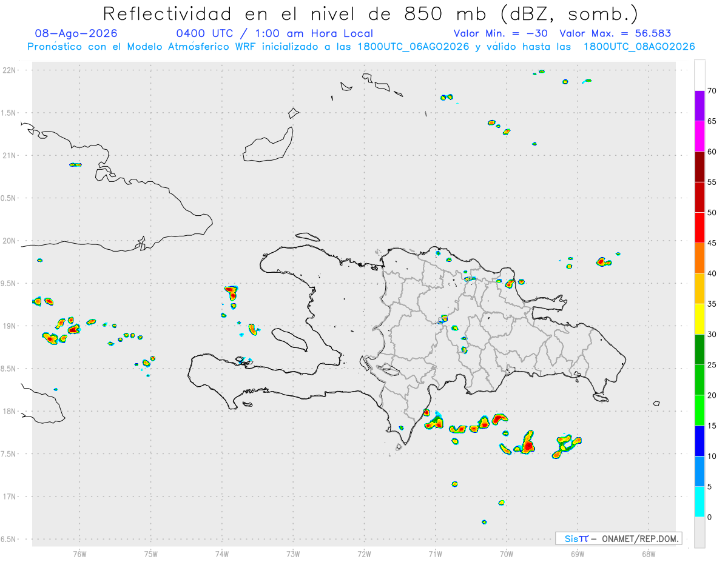Click the '70W' longitude label
The image size is (728, 562).
(507, 554)
